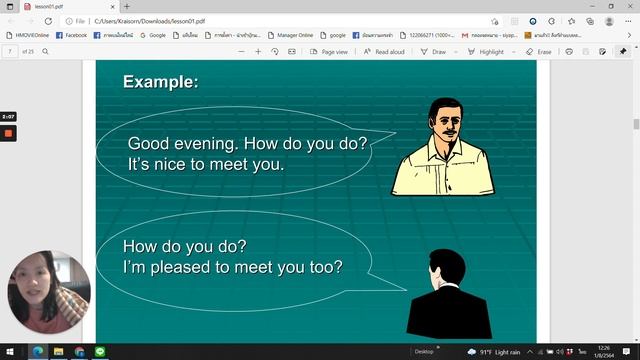Click the Save as icon in PDF toolbar
Viewport: 640px width, 360px height.
tap(602, 52)
